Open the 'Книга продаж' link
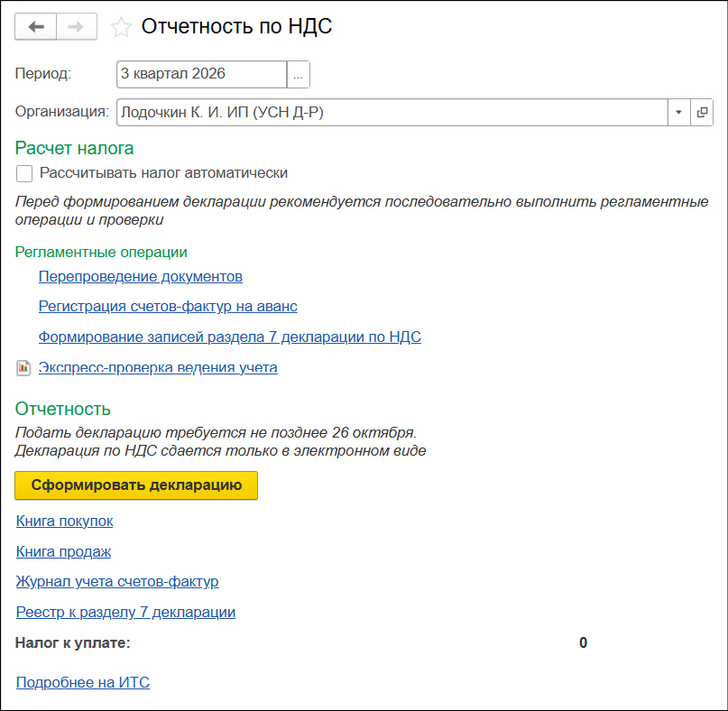The image size is (728, 711). click(x=64, y=551)
